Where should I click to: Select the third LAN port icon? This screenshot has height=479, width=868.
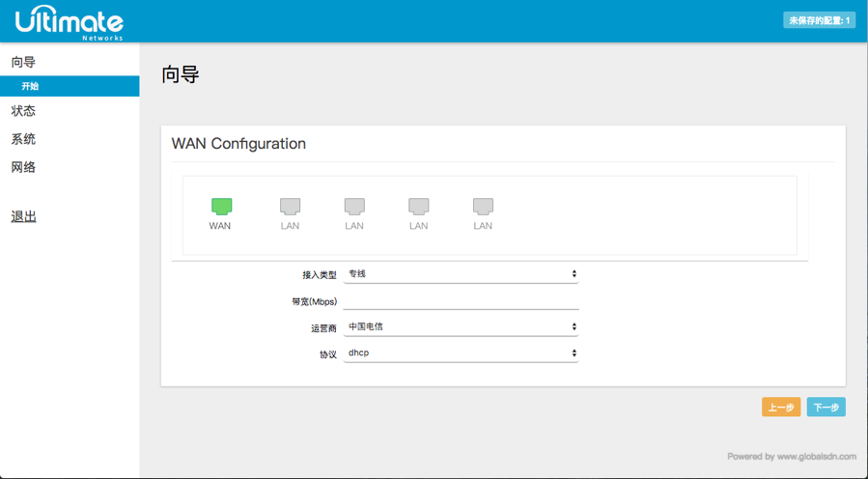coord(418,207)
